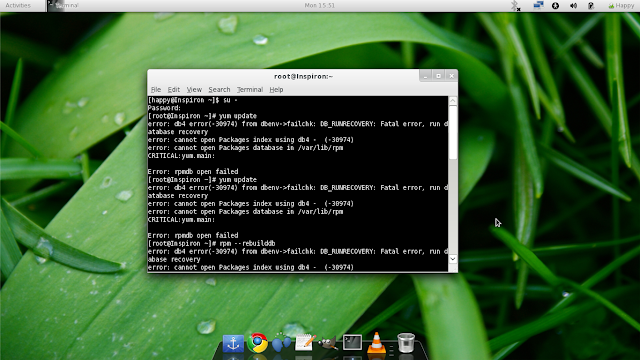Click the Terminal app menu in top panel

(63, 5)
